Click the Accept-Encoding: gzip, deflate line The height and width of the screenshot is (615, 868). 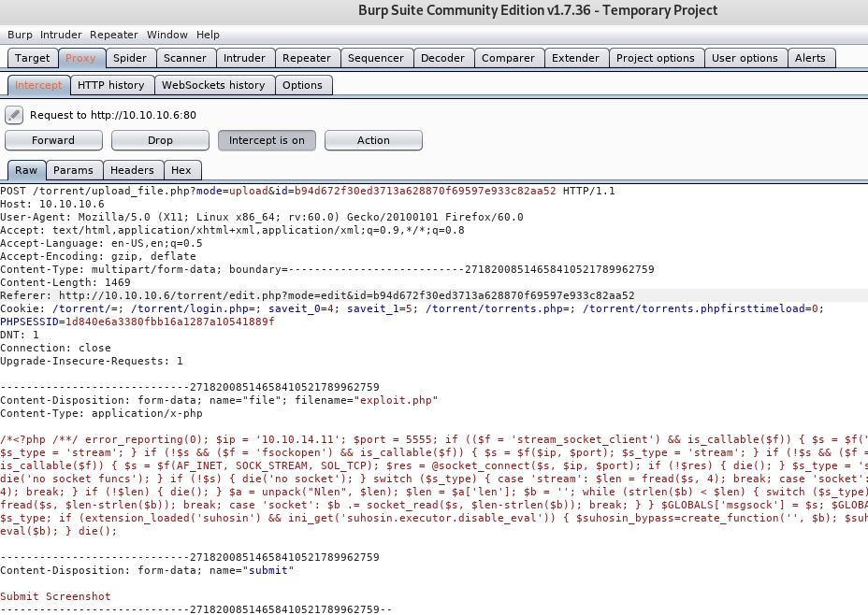pyautogui.click(x=98, y=257)
